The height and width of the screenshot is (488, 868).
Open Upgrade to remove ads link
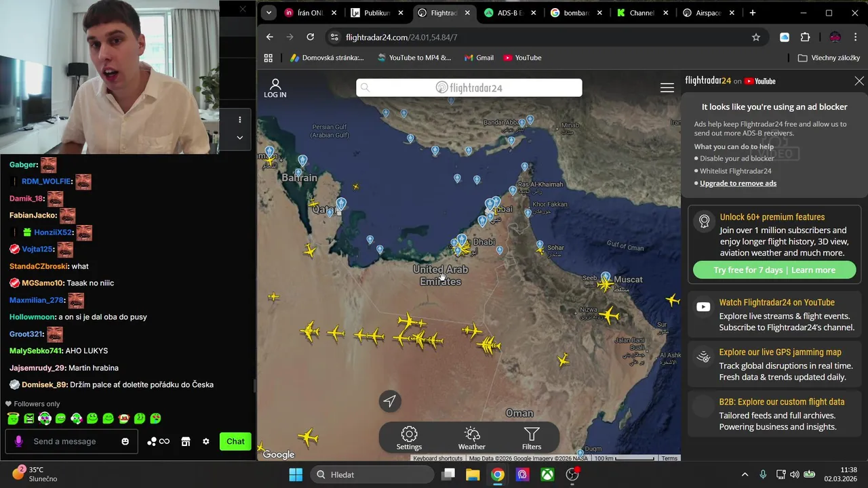tap(738, 183)
